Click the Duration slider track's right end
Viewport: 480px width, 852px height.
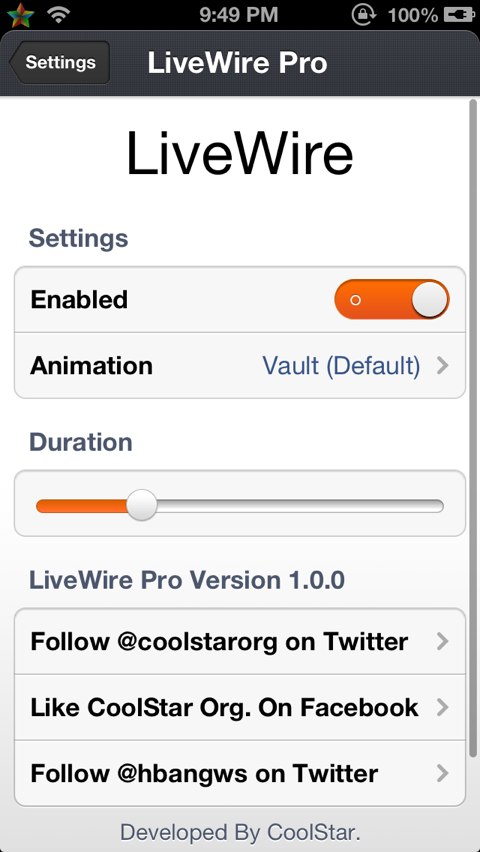click(x=438, y=506)
